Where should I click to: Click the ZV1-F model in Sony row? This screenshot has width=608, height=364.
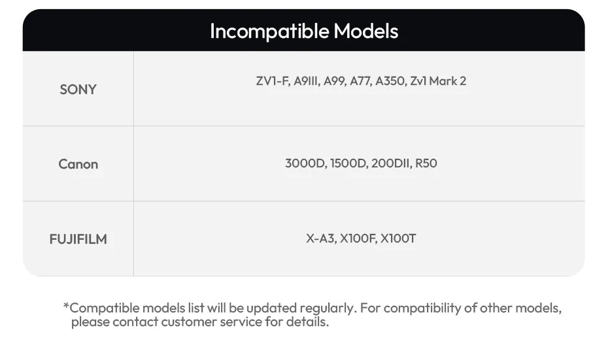[x=272, y=82]
